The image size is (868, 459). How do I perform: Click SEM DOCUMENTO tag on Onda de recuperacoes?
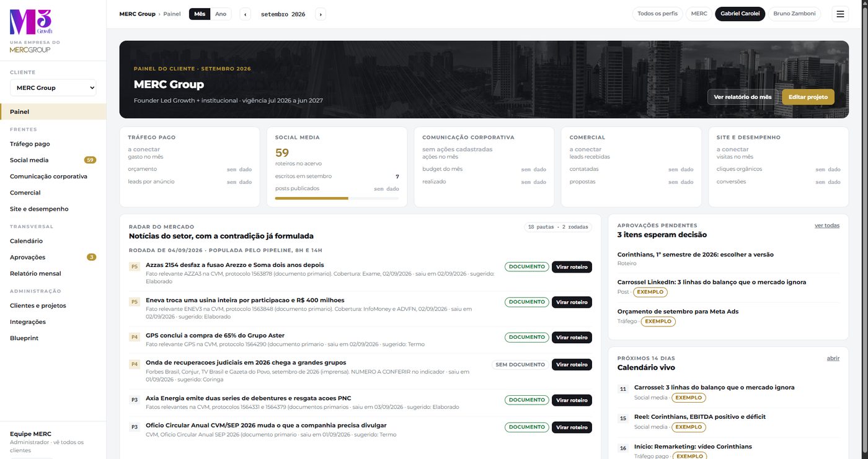pos(521,365)
